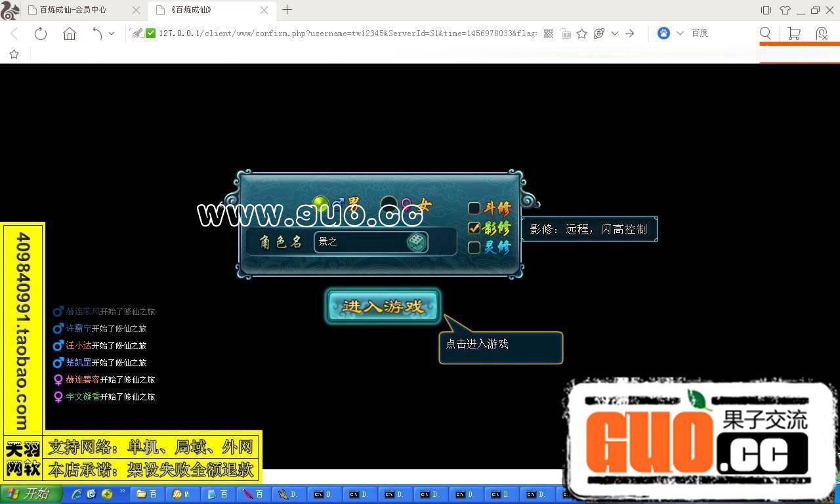Click the Internet Explorer quick launch icon

[77, 493]
